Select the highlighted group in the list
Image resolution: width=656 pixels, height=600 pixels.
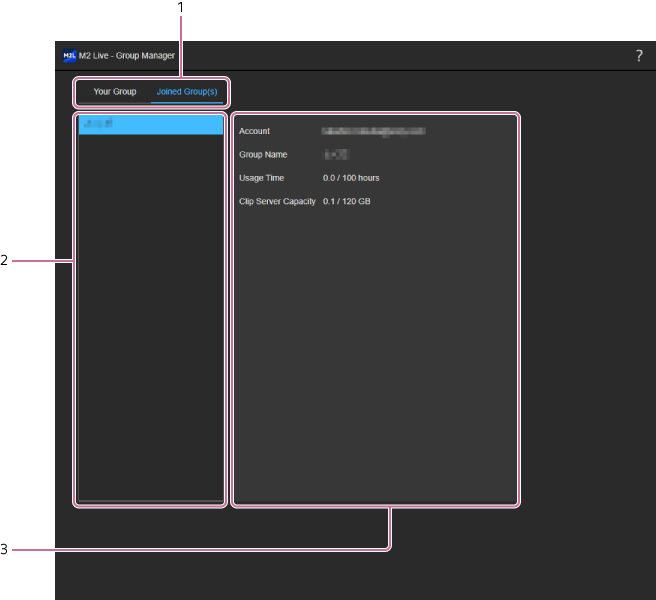click(x=150, y=125)
